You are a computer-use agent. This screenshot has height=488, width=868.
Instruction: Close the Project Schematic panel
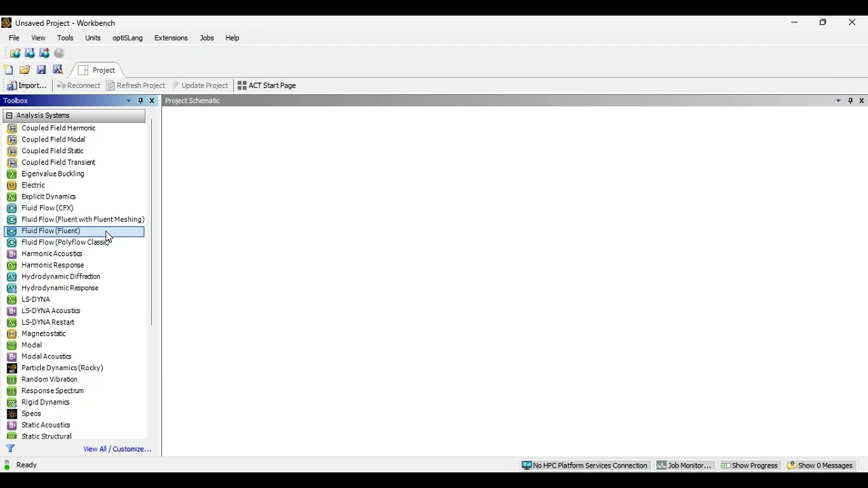862,101
